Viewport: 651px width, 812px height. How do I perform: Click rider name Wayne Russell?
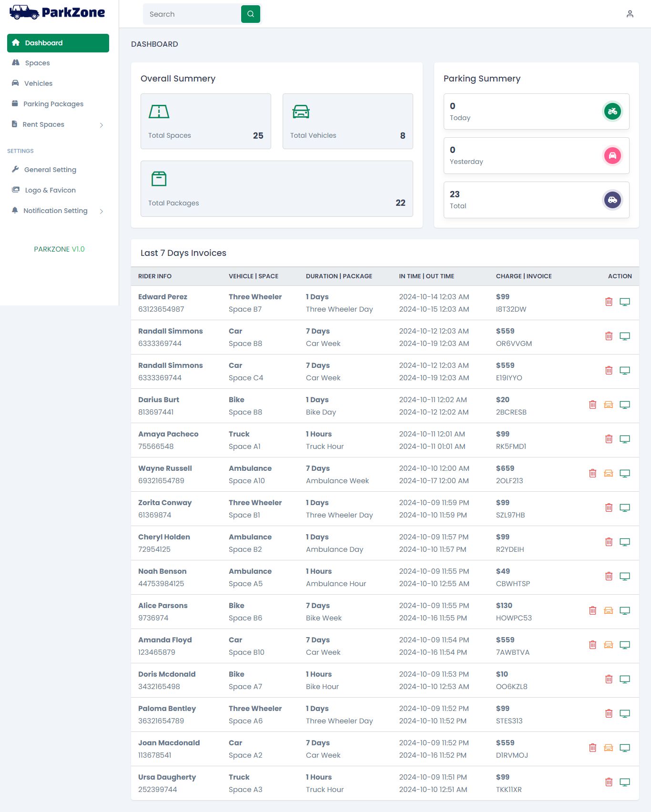pos(165,468)
